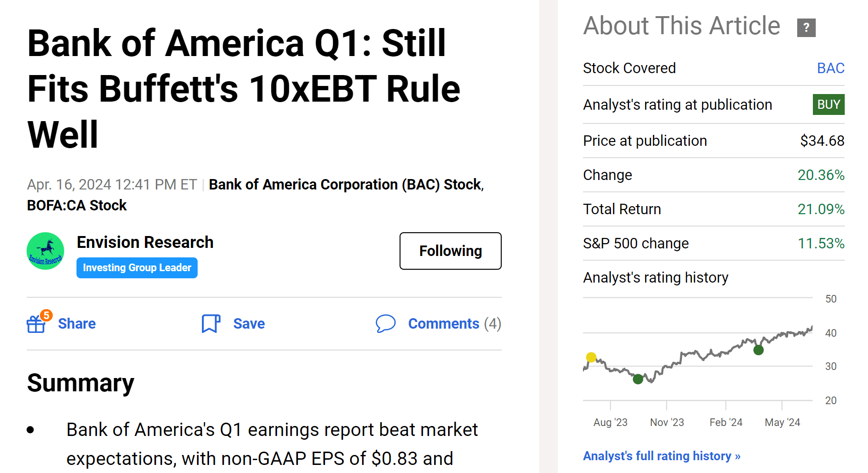
Task: Open the BAC stock ticker link
Action: pos(830,68)
